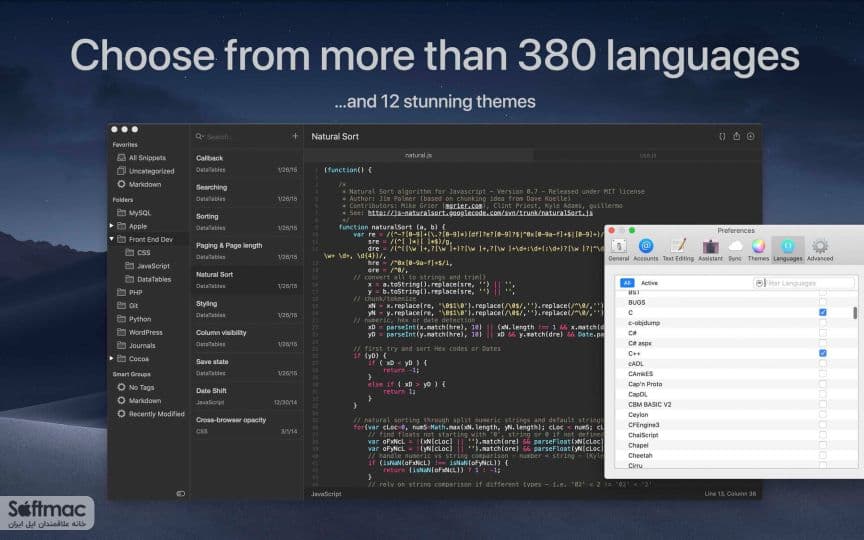Select the WordPress folder

tap(139, 332)
